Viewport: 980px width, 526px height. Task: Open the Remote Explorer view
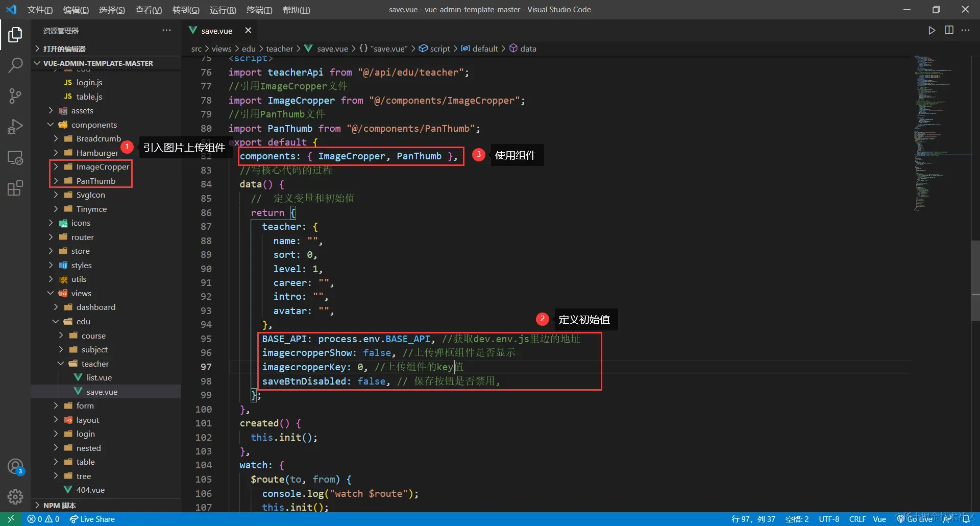15,158
